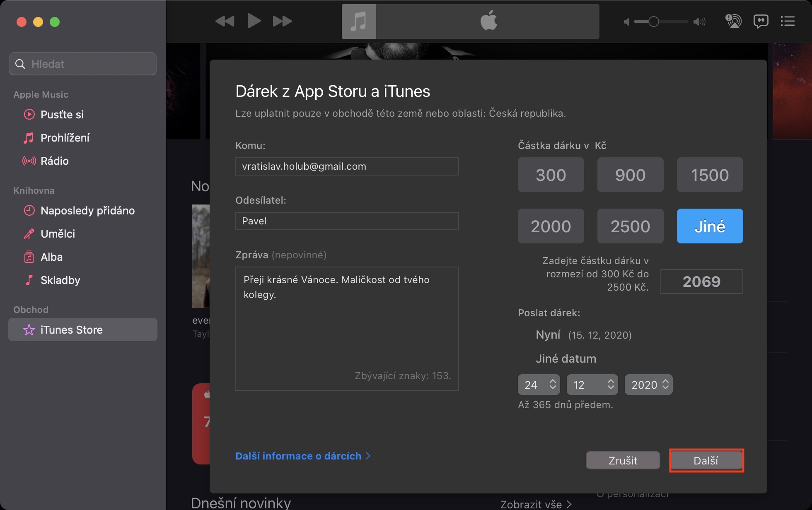This screenshot has height=510, width=812.
Task: Click the Umělci microphone icon
Action: coord(29,234)
